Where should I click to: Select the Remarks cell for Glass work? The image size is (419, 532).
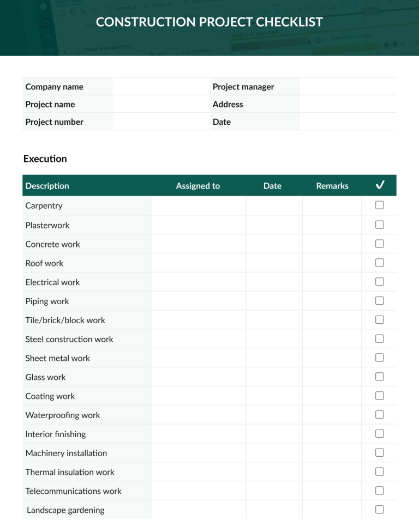click(x=332, y=377)
